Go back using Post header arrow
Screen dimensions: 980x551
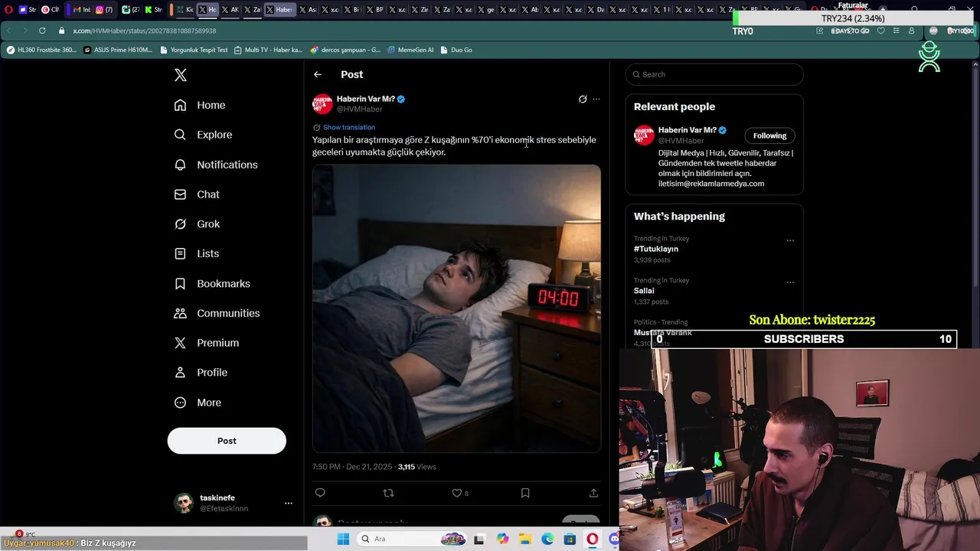(318, 74)
